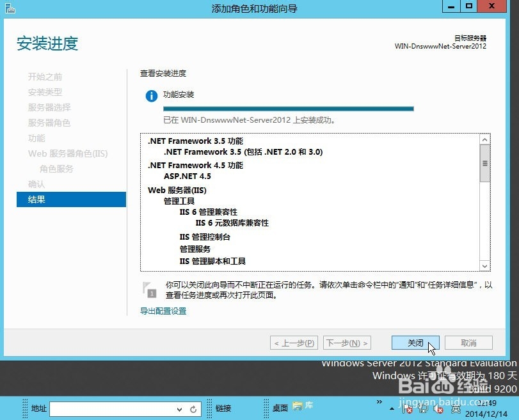Click the wizard toolbox icon in the title bar

tap(8, 8)
